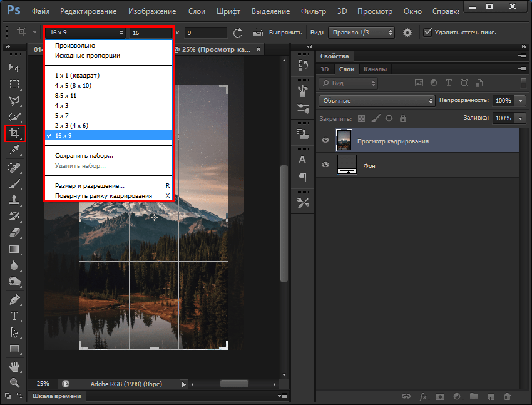Open the Правило 1/3 overlay dropdown
This screenshot has width=532, height=405.
coord(361,33)
